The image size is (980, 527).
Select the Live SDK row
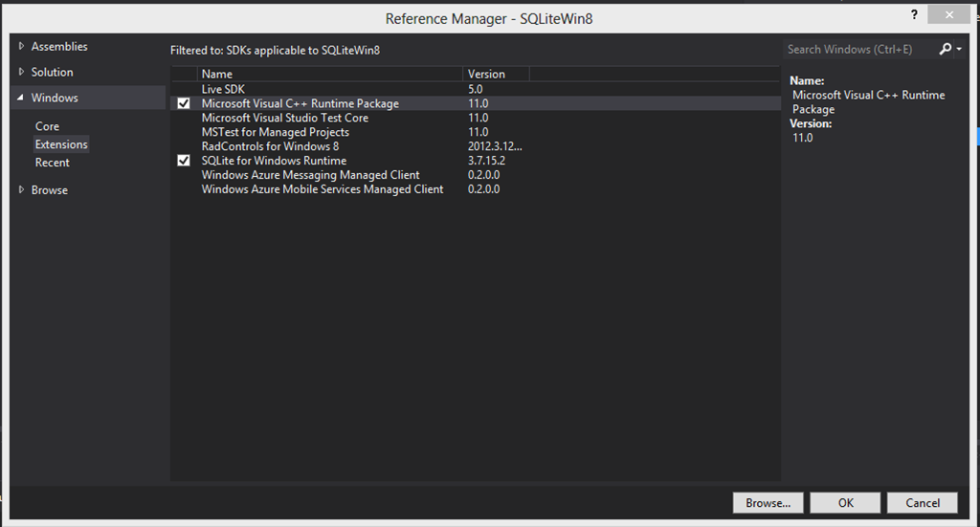pos(223,89)
